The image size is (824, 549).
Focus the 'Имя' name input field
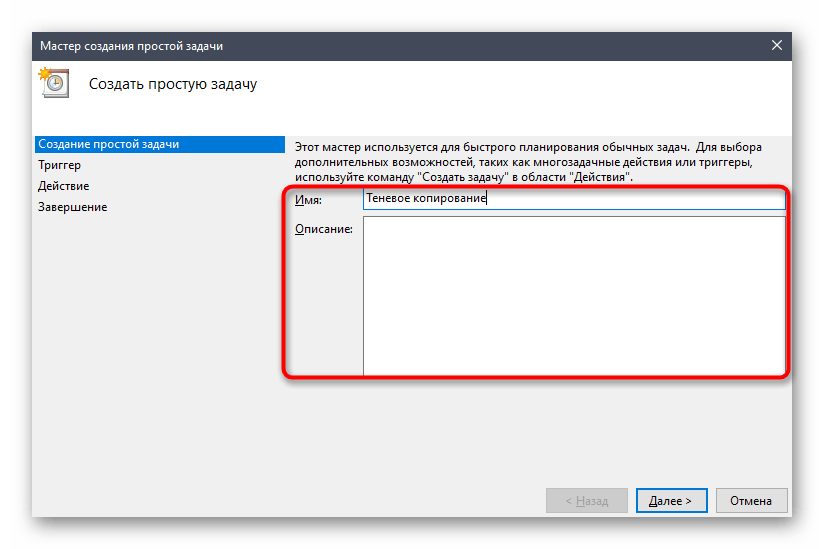[x=574, y=199]
